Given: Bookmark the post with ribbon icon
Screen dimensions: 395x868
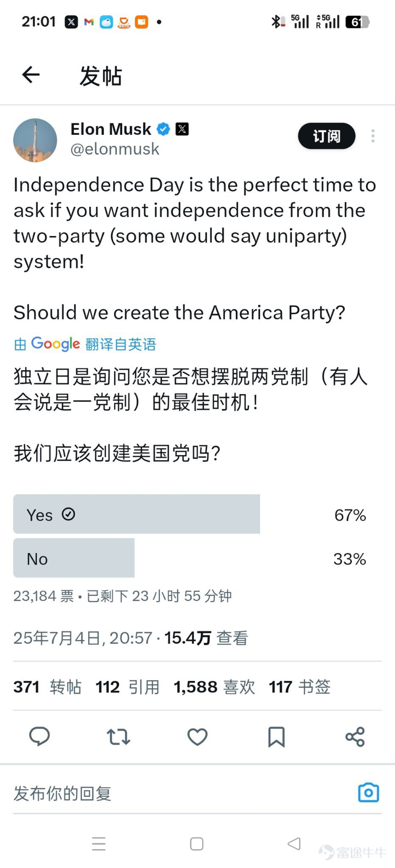Looking at the screenshot, I should pyautogui.click(x=276, y=736).
